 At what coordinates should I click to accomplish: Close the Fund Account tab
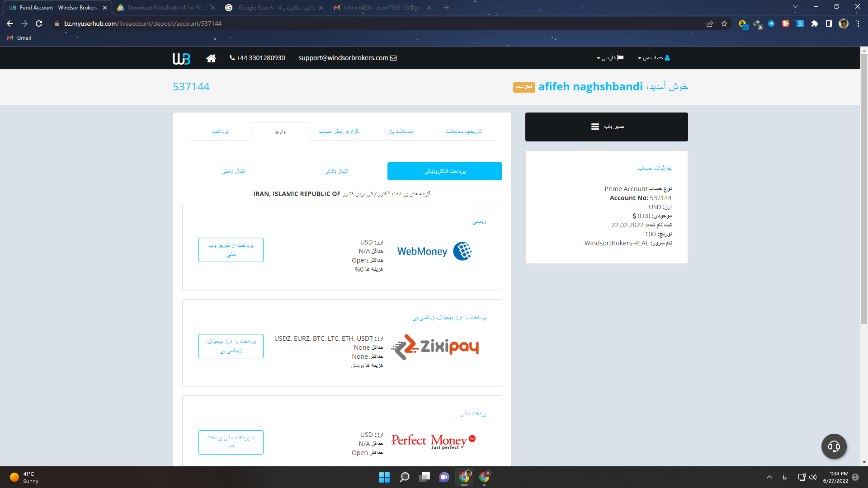point(105,8)
